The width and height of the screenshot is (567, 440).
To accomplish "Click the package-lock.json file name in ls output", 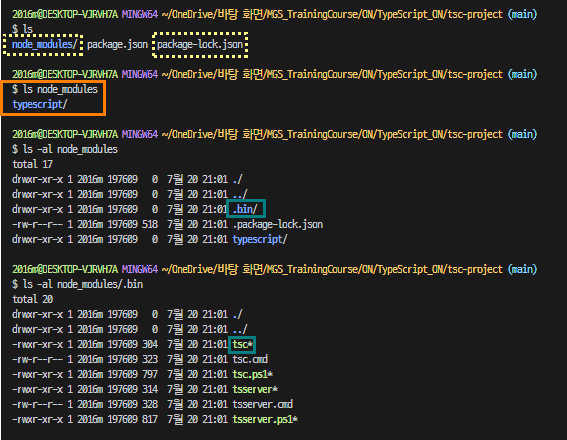I will click(x=200, y=44).
